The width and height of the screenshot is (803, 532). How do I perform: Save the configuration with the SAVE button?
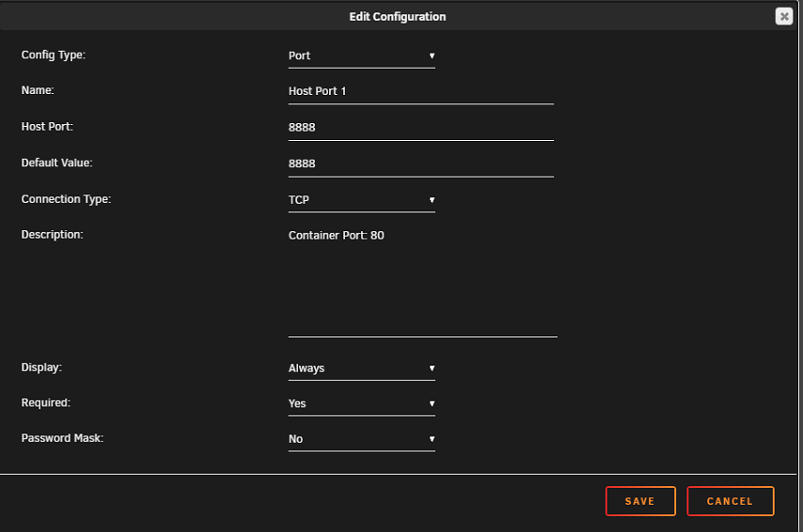pos(640,501)
